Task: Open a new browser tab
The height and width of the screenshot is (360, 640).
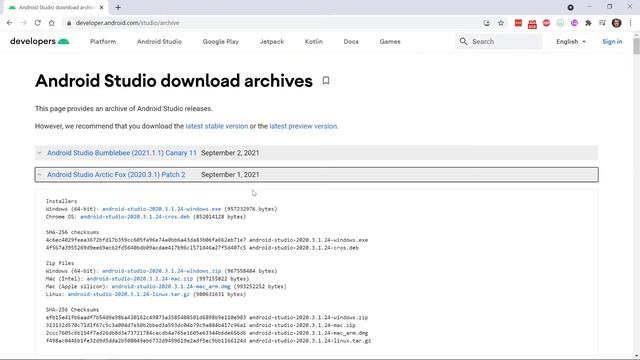Action: [118, 7]
